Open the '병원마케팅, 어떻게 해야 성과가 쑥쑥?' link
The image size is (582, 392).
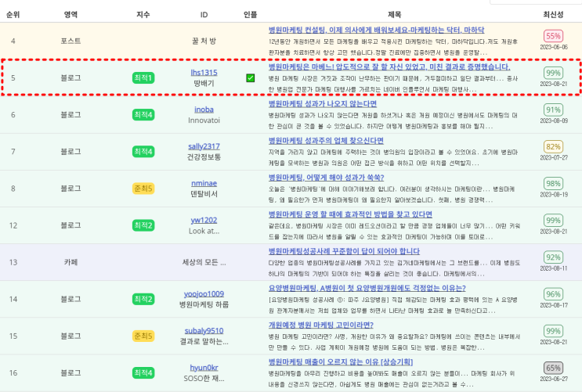327,178
